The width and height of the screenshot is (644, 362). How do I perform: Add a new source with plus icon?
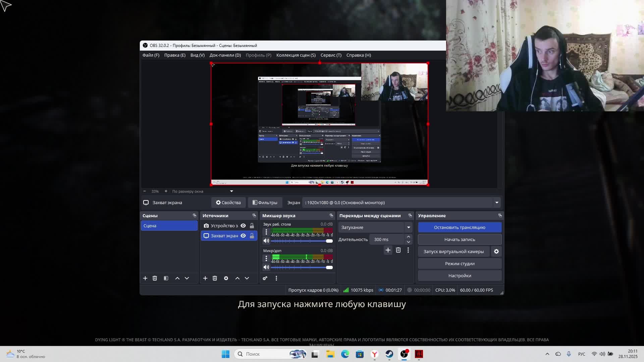[205, 278]
